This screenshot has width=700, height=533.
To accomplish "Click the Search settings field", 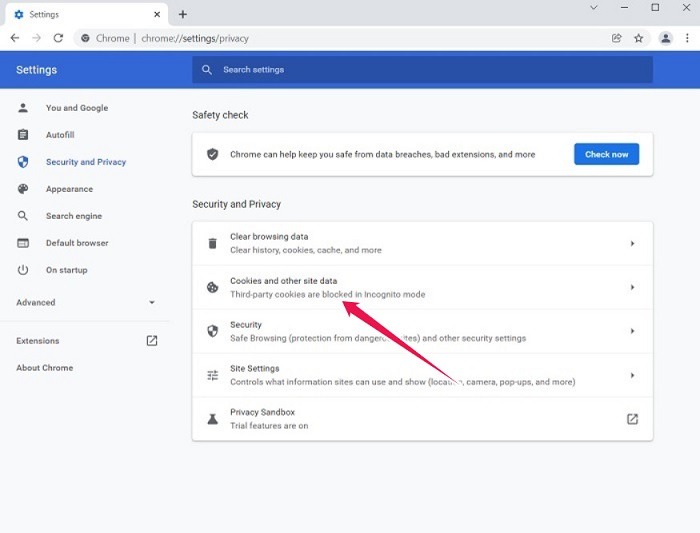I will pos(422,70).
